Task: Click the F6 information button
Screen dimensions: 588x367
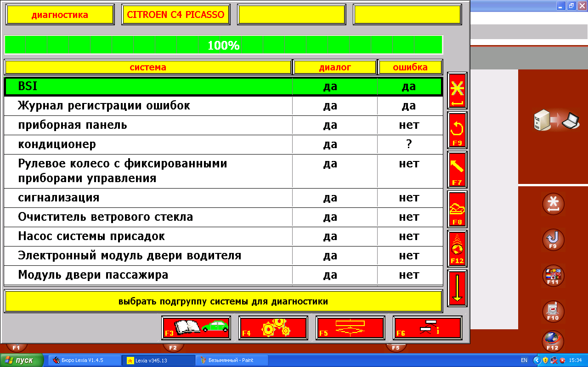Action: pos(427,328)
